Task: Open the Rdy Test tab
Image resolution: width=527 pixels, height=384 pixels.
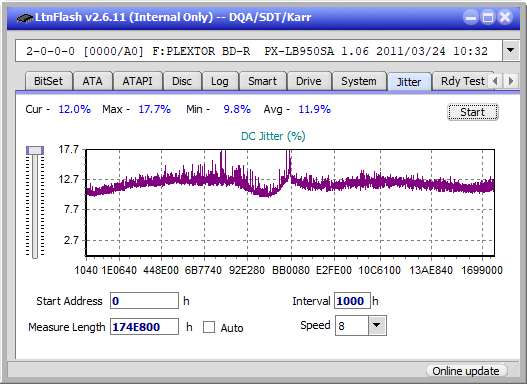Action: [463, 81]
